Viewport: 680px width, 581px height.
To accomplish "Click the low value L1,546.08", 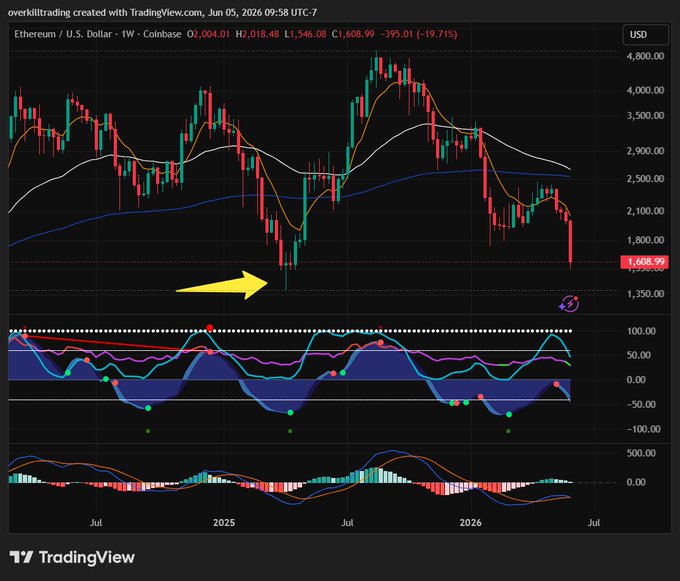I will pyautogui.click(x=305, y=34).
